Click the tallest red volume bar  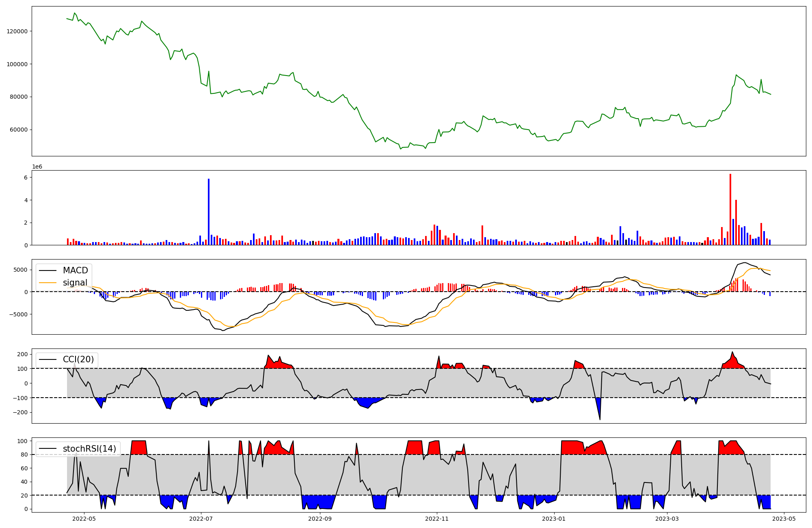[730, 209]
